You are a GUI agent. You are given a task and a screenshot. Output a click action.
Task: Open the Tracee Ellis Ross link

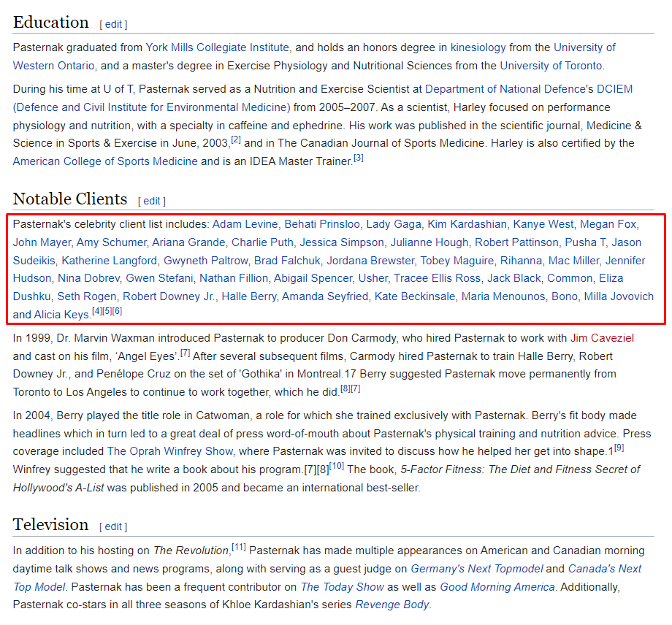[x=437, y=278]
